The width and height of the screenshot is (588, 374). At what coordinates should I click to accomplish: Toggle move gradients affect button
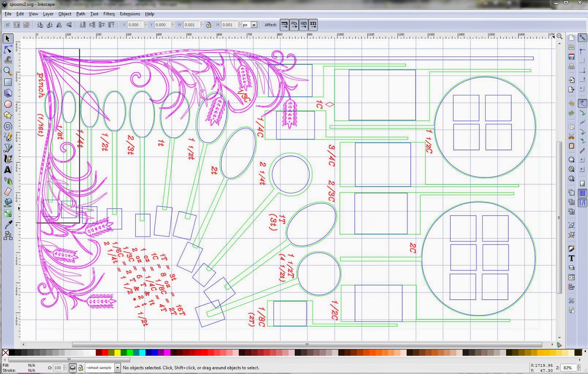tap(304, 25)
